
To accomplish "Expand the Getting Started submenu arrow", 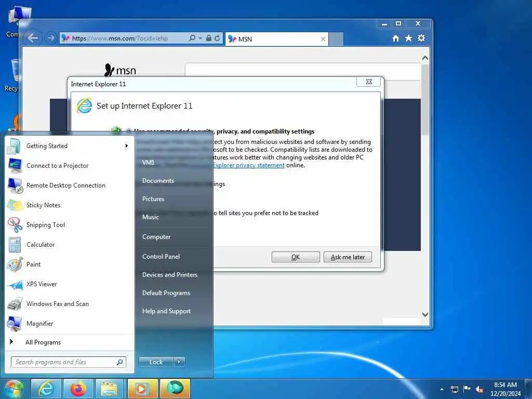I will click(127, 146).
